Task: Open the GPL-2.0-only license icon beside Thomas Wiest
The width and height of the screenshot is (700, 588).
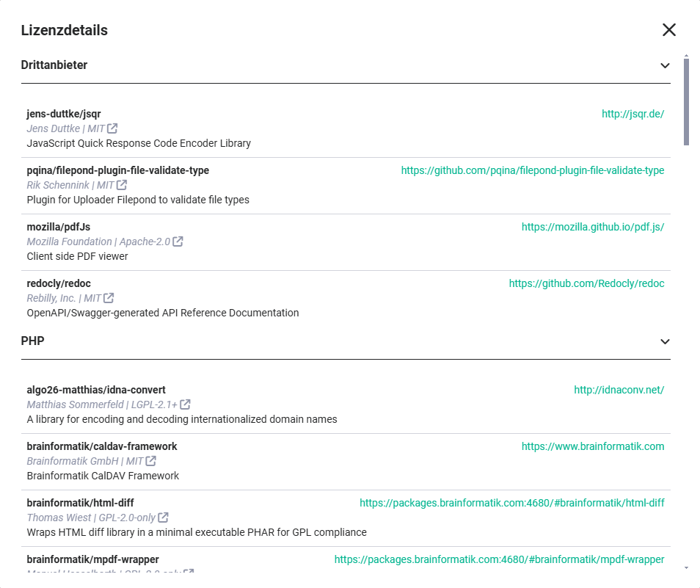Action: coord(164,518)
